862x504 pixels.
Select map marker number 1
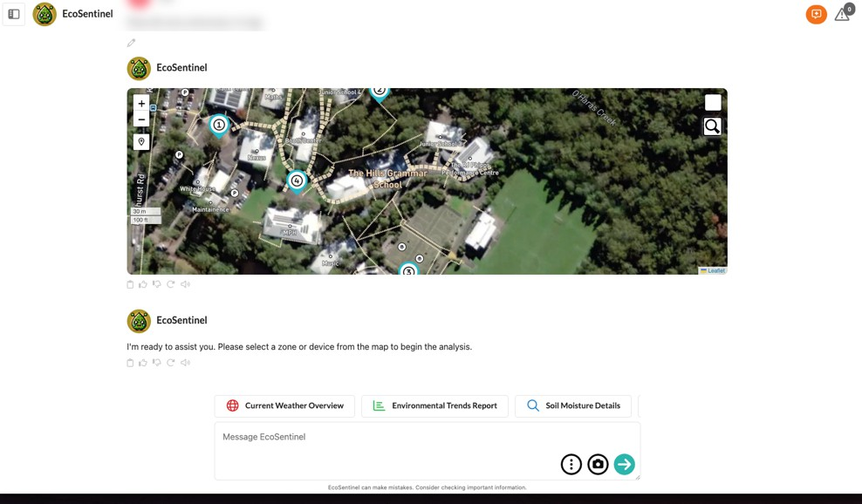click(219, 126)
